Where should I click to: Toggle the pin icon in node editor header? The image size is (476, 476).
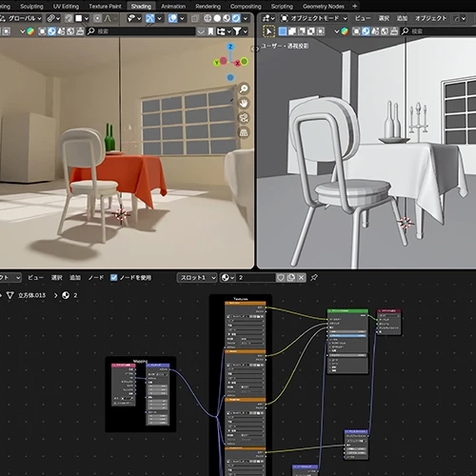tap(314, 278)
